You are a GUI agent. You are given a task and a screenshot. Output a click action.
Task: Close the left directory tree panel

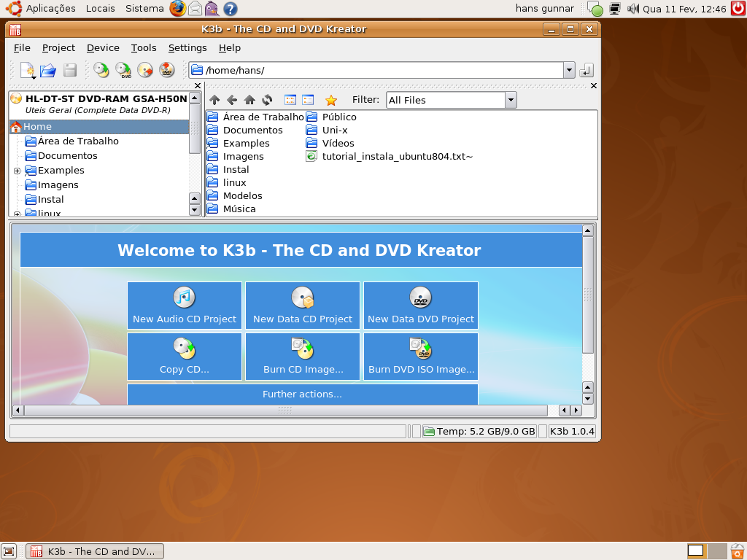198,86
